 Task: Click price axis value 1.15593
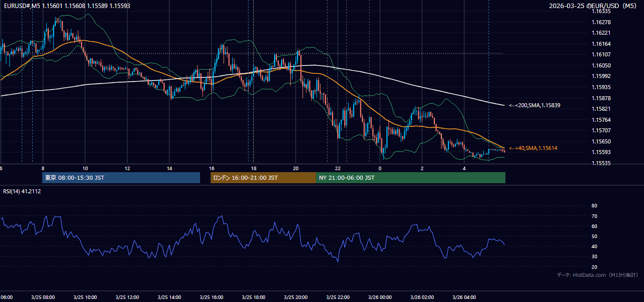pos(601,152)
